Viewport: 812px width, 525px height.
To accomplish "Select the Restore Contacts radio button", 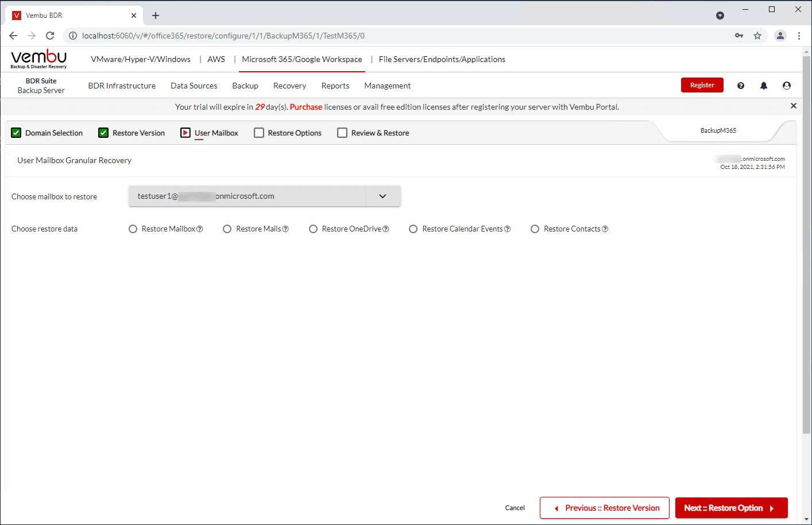I will (x=535, y=229).
